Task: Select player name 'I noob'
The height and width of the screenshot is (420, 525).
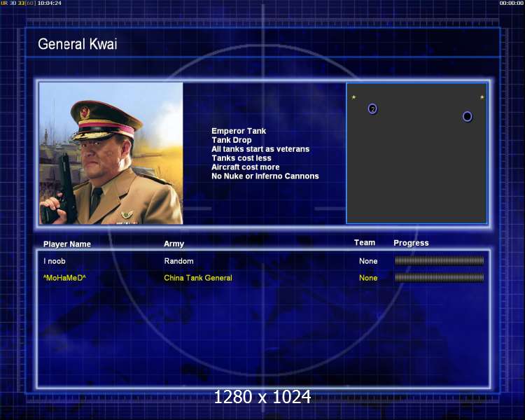Action: 55,261
